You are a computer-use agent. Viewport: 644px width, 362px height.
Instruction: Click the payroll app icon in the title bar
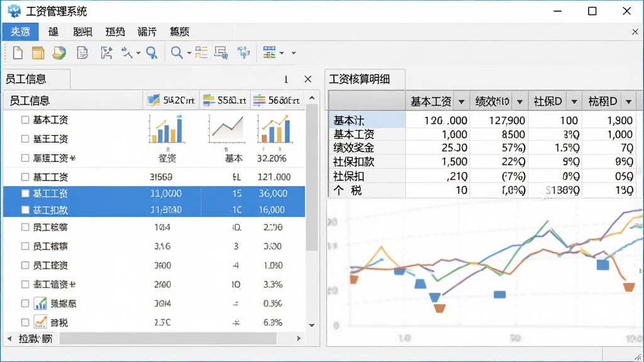pos(14,11)
